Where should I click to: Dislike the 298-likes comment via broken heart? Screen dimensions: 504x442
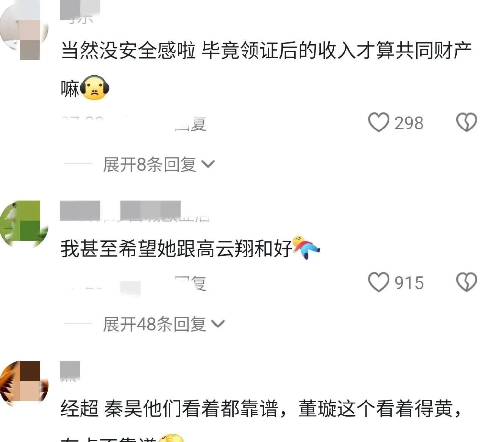click(x=467, y=122)
